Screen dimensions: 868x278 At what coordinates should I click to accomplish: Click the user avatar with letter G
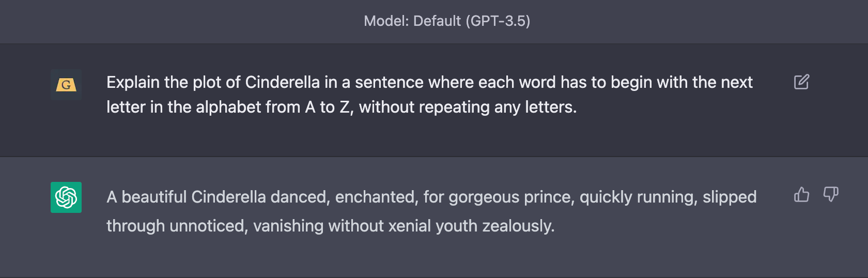pos(66,84)
